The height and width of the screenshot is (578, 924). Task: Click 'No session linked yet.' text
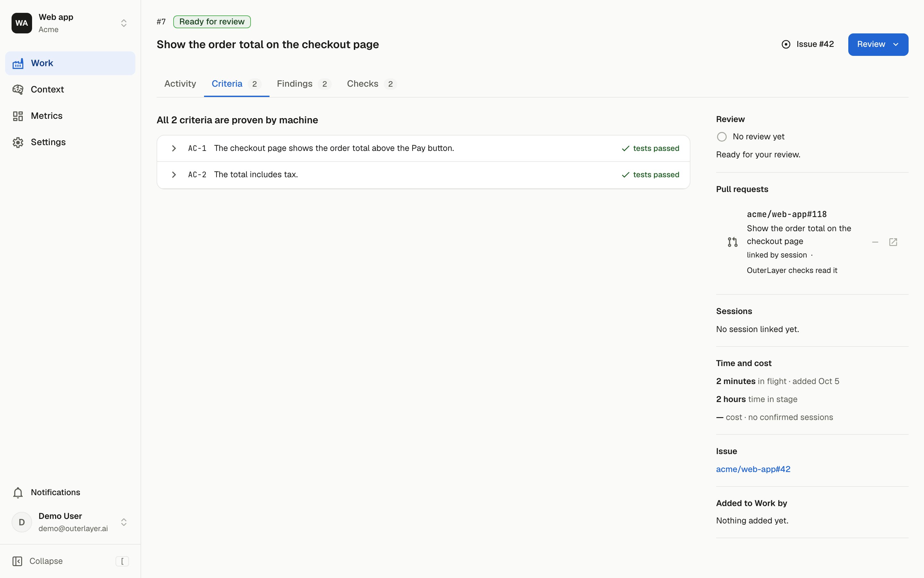coord(757,329)
